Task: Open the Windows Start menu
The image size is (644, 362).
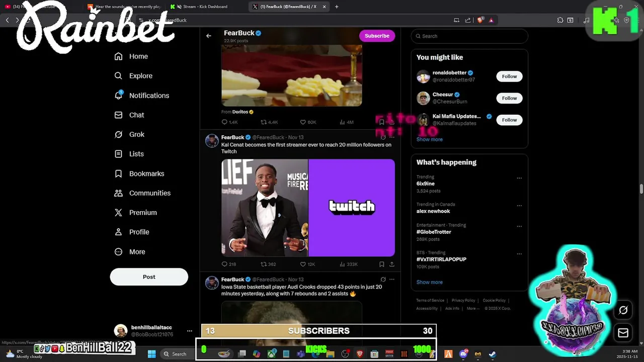Action: click(151, 354)
